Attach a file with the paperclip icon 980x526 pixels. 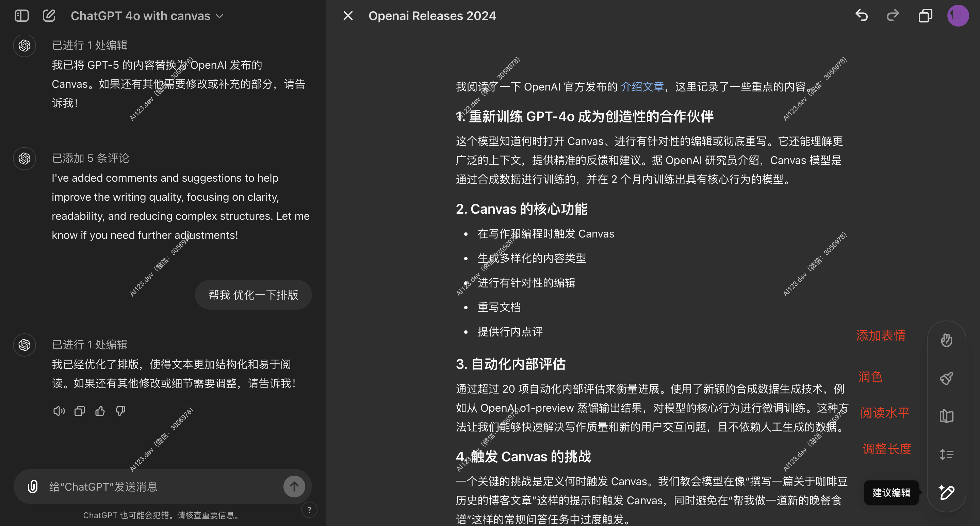(x=33, y=487)
